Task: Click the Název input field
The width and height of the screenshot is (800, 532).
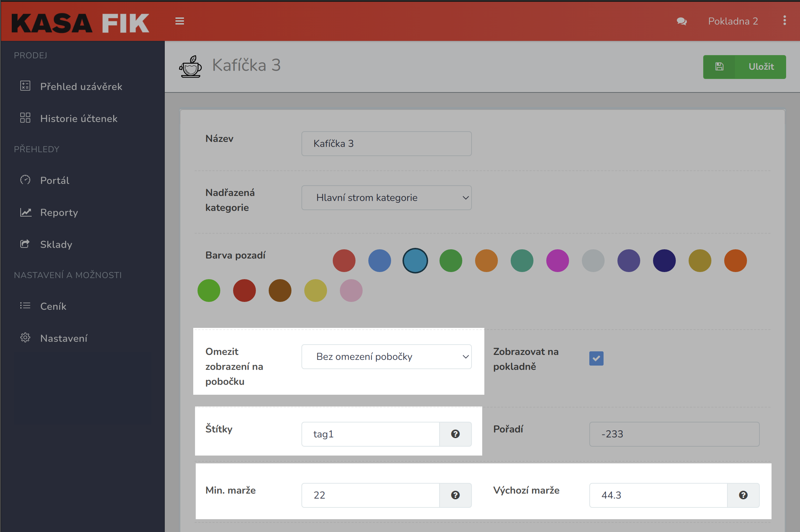Action: (386, 144)
